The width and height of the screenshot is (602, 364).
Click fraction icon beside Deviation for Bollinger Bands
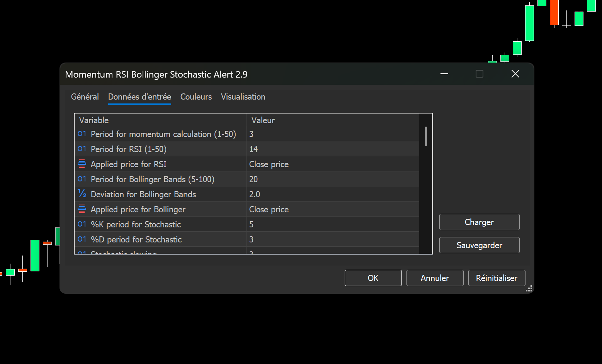82,194
